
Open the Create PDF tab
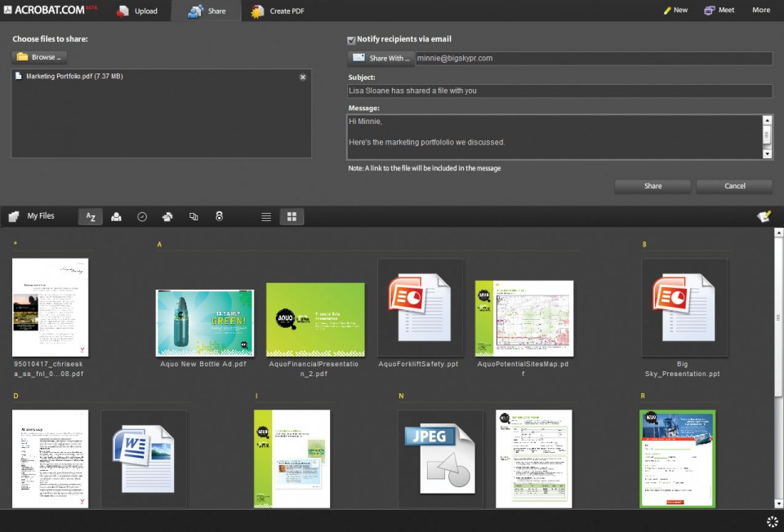pos(278,11)
